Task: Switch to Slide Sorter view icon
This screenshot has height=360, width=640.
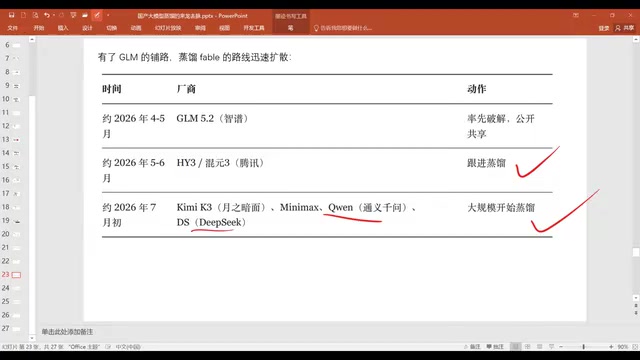Action: 528,347
